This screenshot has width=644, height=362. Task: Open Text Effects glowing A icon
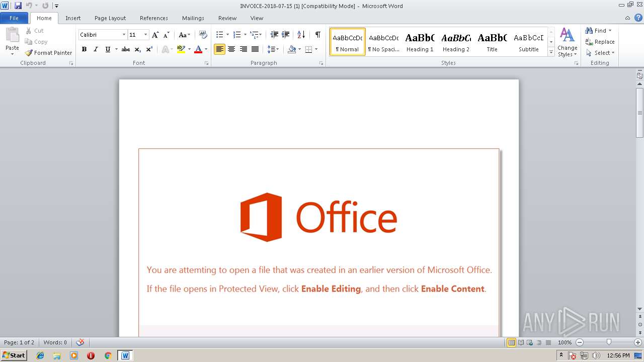click(165, 49)
